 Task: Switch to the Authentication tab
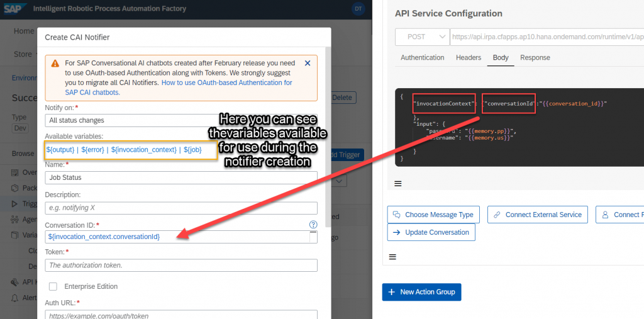click(422, 57)
